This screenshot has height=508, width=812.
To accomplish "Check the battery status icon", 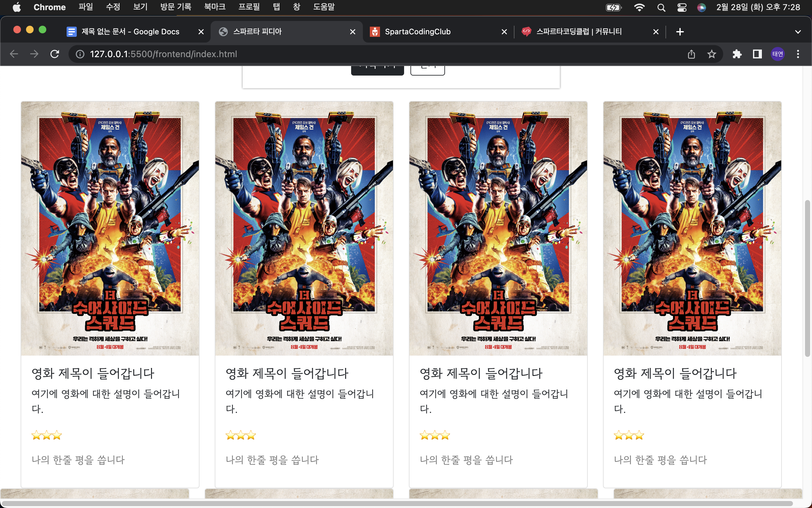I will click(x=614, y=7).
